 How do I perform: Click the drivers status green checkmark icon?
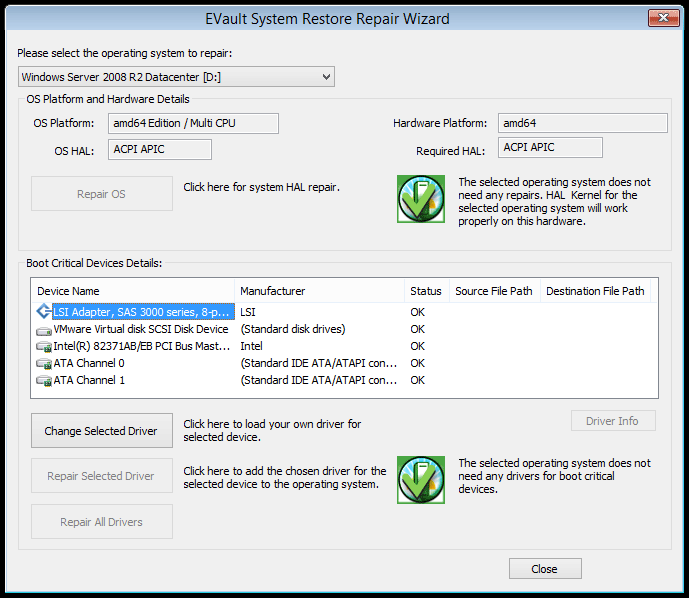pyautogui.click(x=421, y=480)
